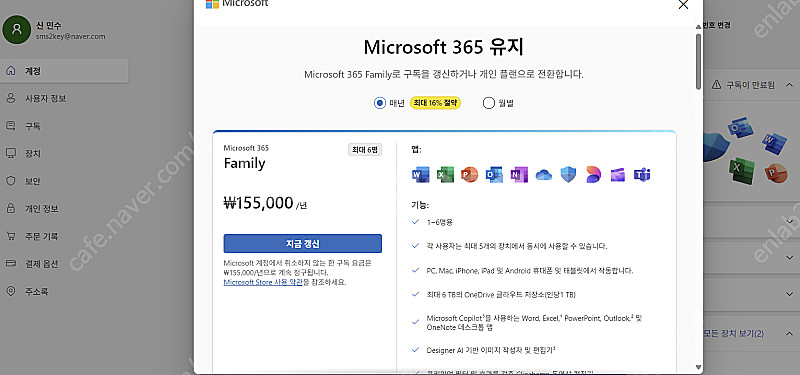Collapse the 모든 장치 보기(2) section

coord(789,334)
